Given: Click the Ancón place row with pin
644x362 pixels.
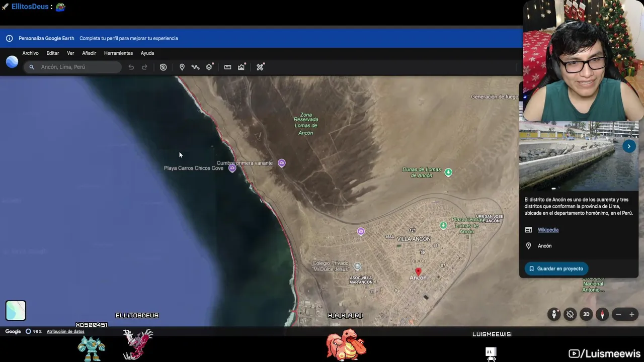Looking at the screenshot, I should (579, 246).
